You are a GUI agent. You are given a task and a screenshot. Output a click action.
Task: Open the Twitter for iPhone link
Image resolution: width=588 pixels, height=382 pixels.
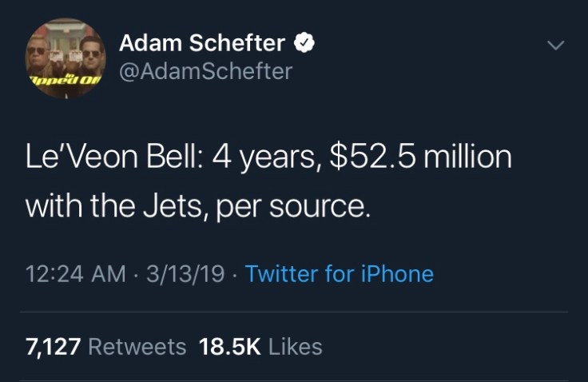(x=340, y=274)
